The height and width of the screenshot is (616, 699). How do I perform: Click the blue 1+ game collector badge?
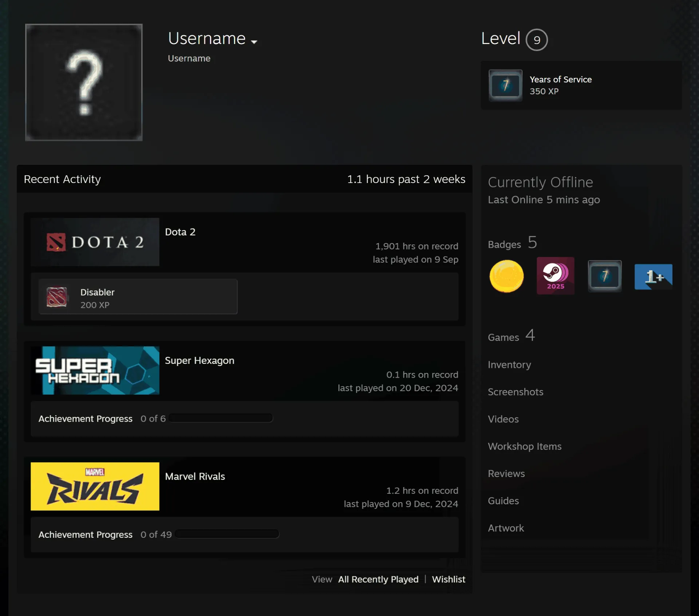point(653,277)
